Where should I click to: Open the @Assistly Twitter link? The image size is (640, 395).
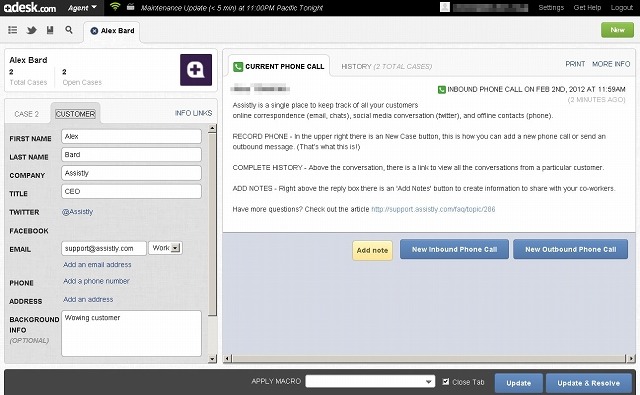[x=78, y=212]
